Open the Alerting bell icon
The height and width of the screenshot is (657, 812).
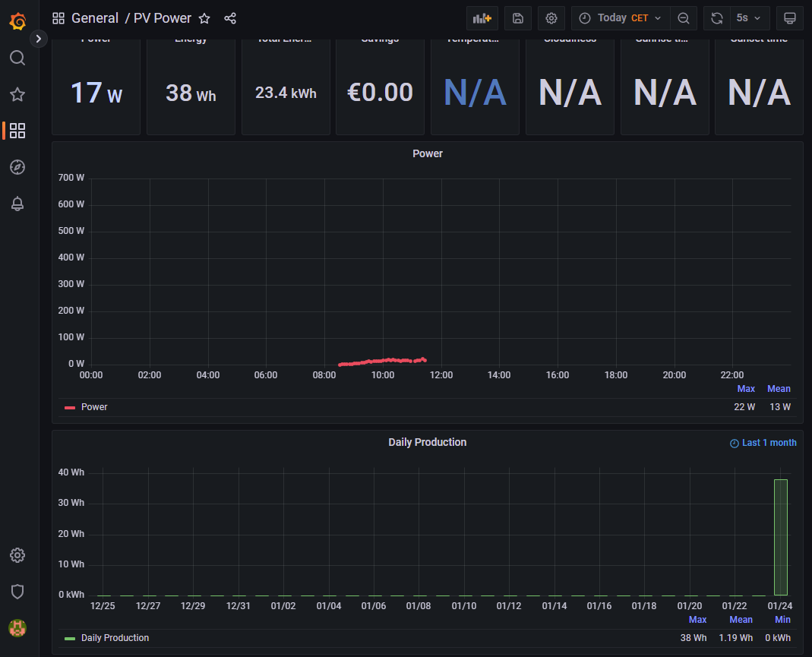(17, 204)
